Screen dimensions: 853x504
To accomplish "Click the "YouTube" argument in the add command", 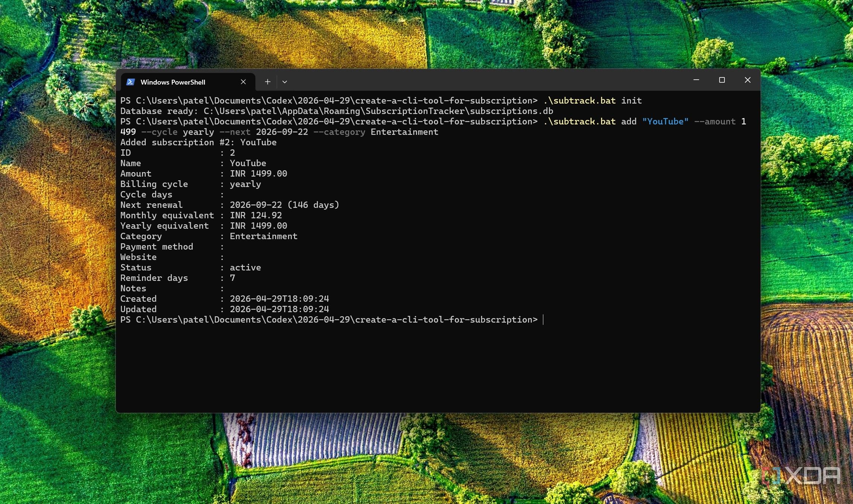I will (665, 121).
